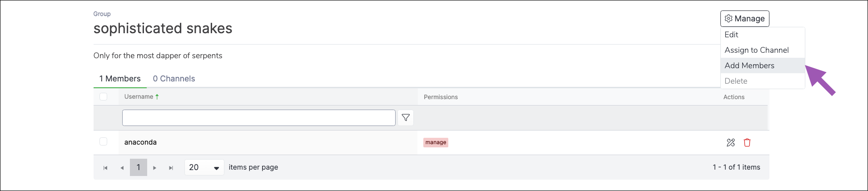Click the manage permission badge
868x191 pixels.
[436, 142]
